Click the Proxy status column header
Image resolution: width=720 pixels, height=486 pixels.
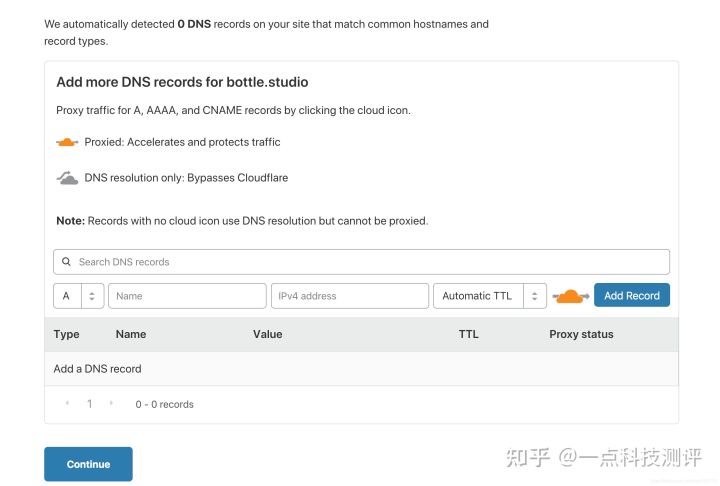[x=581, y=334]
